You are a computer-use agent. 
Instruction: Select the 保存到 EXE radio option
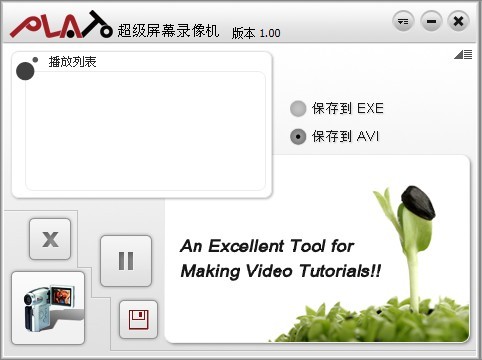point(298,109)
